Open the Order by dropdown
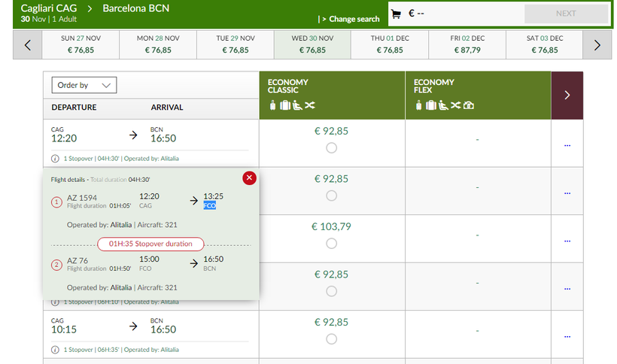Image resolution: width=617 pixels, height=364 pixels. 84,86
